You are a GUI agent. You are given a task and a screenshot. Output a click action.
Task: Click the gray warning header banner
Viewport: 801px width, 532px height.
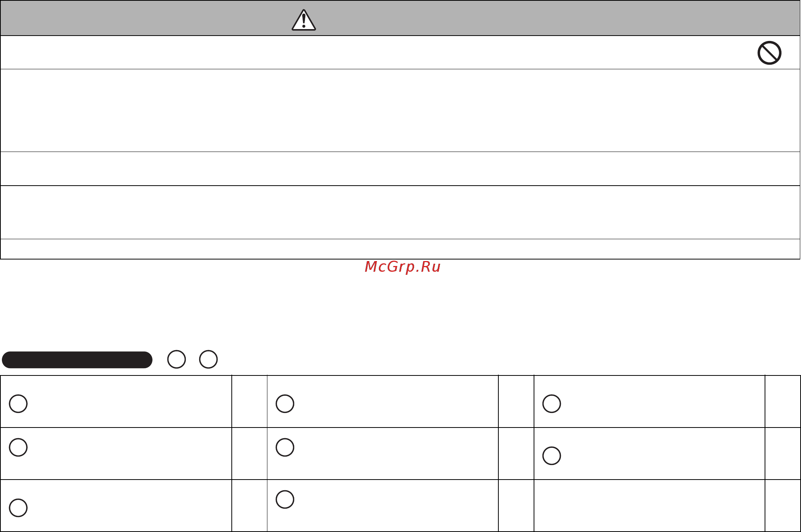400,18
